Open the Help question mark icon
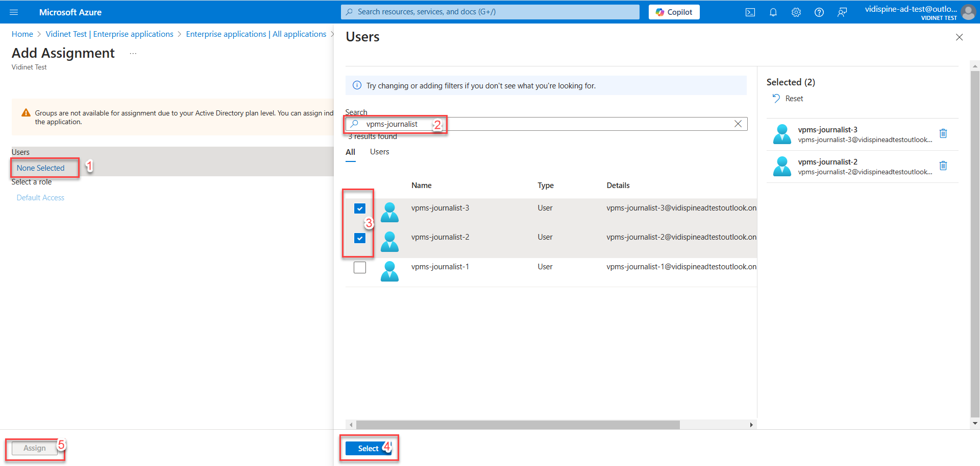This screenshot has height=466, width=980. (x=819, y=12)
